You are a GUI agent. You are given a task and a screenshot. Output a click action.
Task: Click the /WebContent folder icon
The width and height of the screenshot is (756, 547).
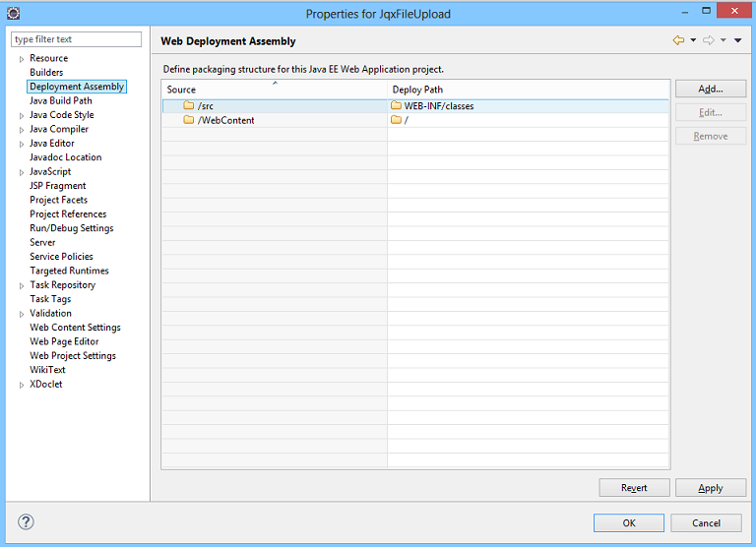coord(189,119)
